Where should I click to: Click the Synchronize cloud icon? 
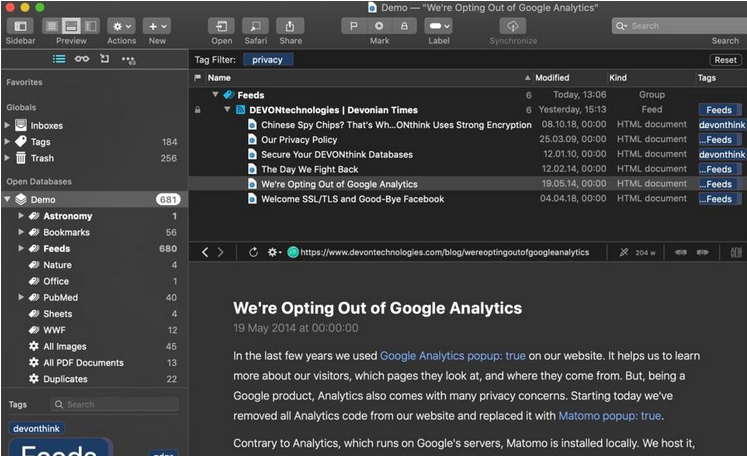click(x=513, y=26)
